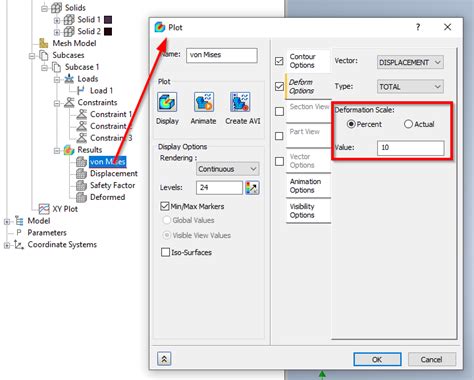Click the Mesh Model icon in tree

pos(44,43)
